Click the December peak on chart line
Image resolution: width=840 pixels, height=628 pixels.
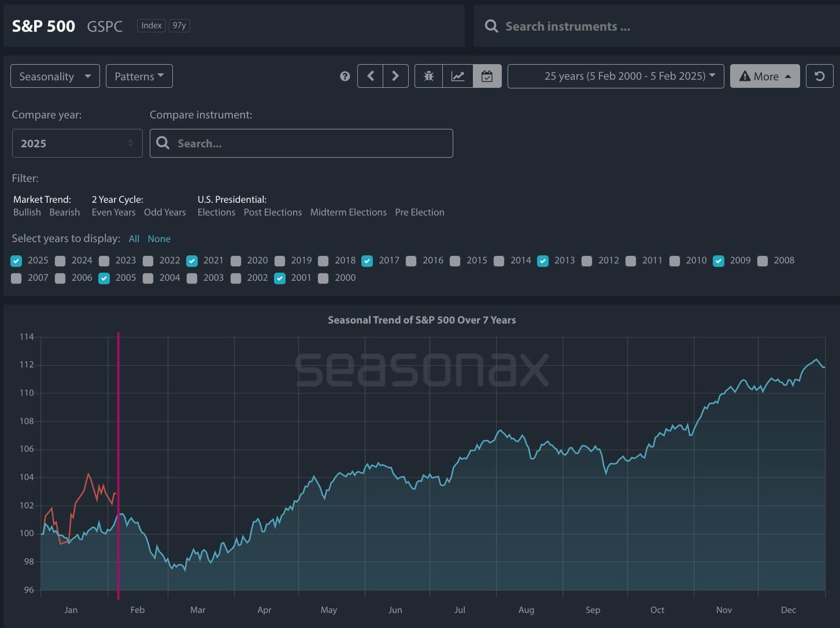816,360
